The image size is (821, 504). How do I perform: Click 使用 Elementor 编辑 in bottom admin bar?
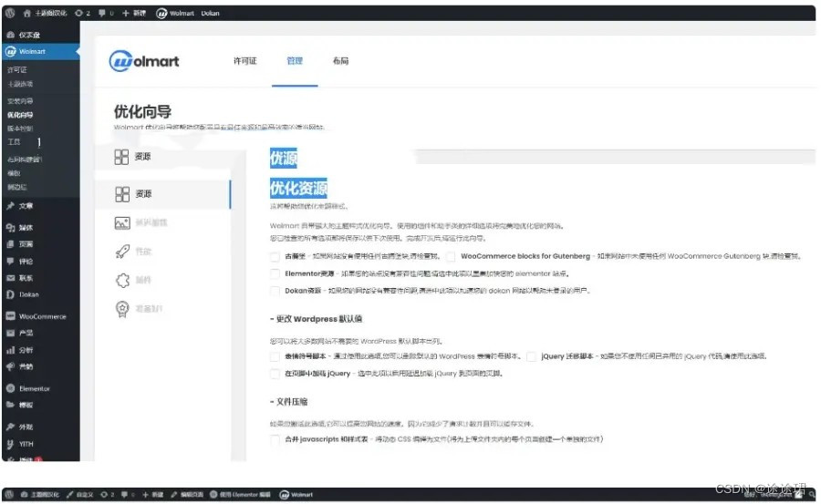tap(240, 494)
